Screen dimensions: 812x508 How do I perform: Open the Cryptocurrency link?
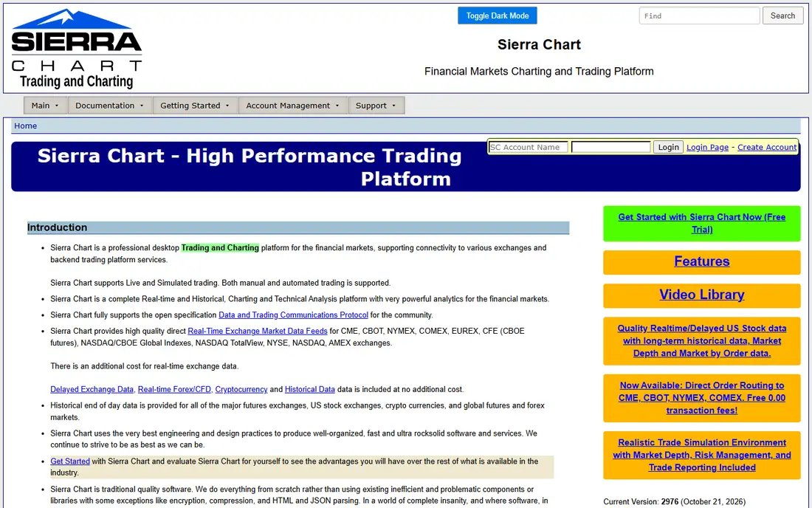[x=241, y=389]
